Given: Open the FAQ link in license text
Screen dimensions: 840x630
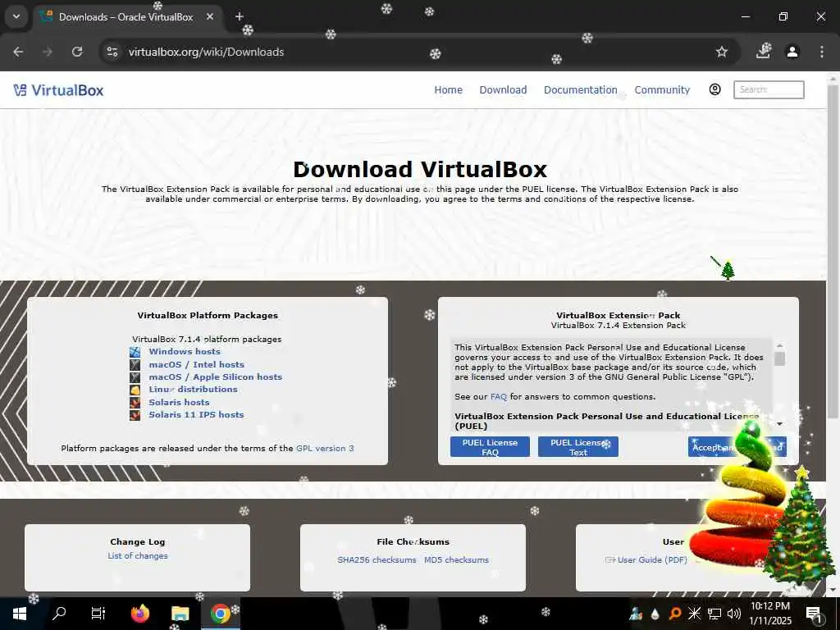Looking at the screenshot, I should point(498,397).
